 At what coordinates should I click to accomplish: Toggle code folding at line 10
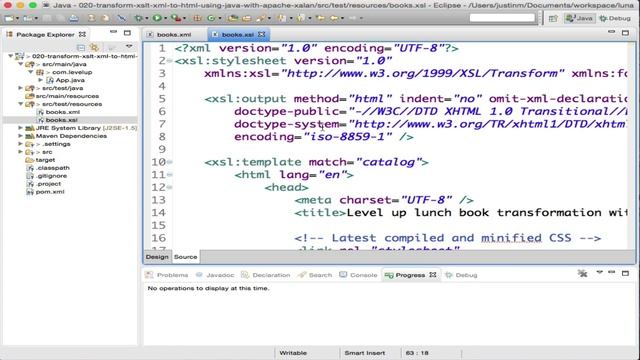click(x=169, y=162)
